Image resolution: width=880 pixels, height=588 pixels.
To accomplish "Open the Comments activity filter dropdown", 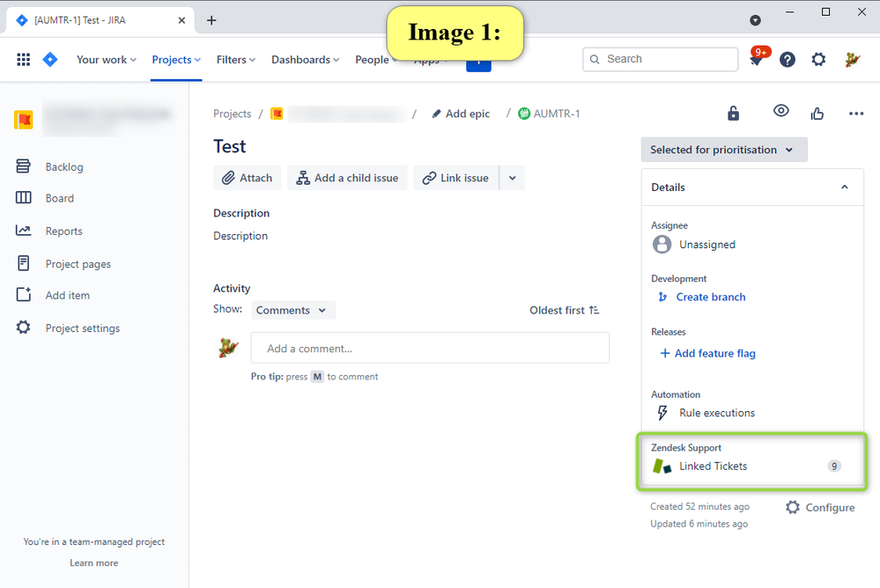I will [x=293, y=310].
